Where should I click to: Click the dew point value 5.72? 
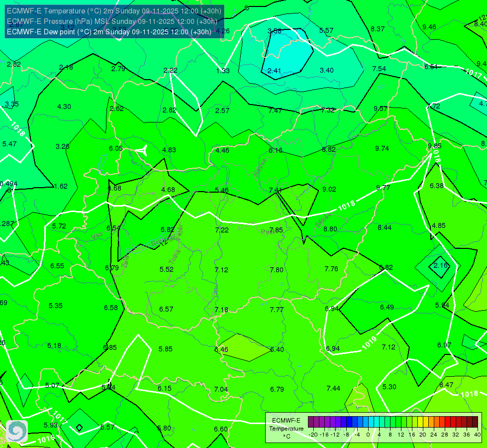[x=59, y=226]
